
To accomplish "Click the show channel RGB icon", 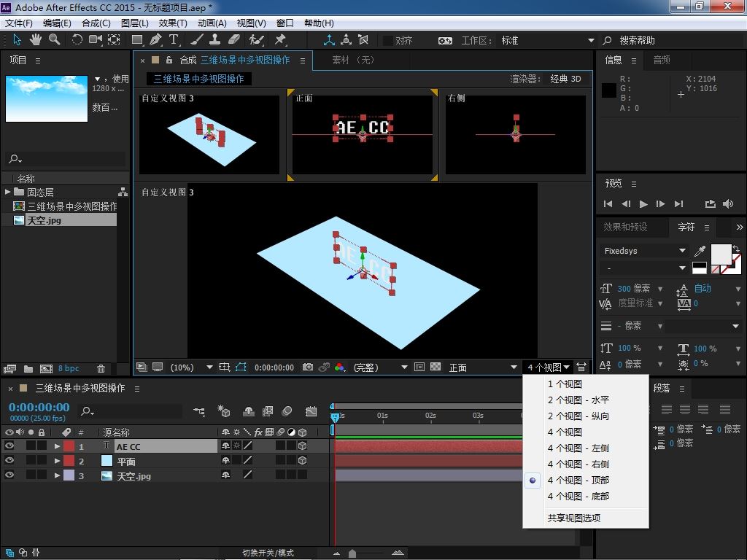I will pos(340,367).
